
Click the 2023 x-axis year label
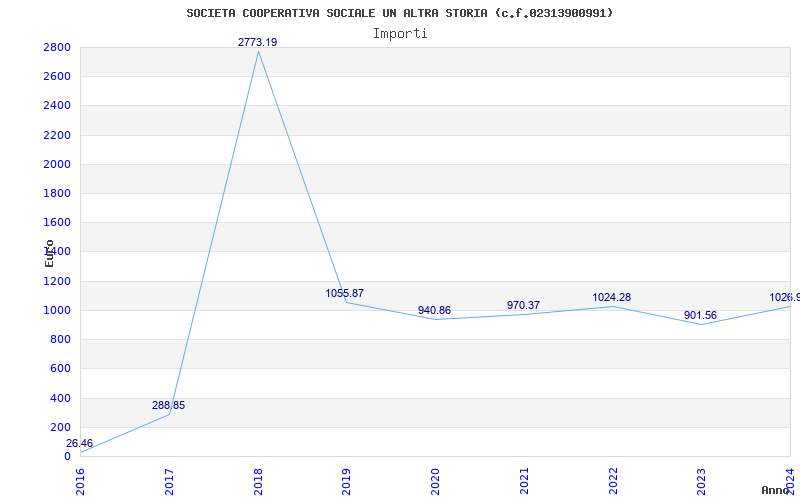tap(702, 482)
